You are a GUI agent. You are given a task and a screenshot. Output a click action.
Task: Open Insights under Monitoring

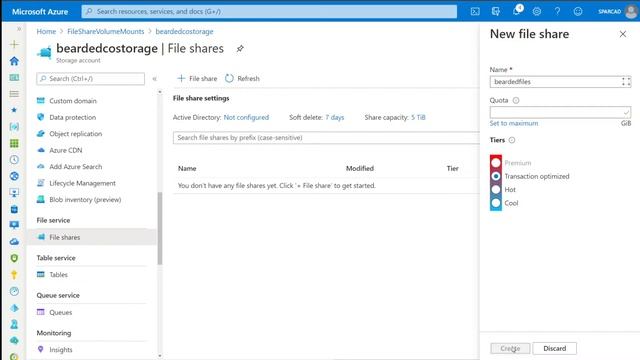click(60, 350)
